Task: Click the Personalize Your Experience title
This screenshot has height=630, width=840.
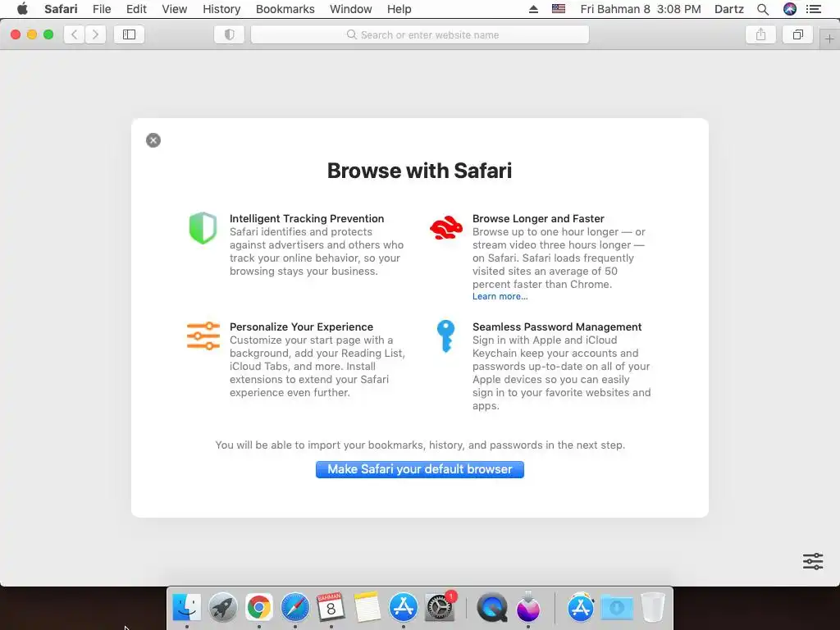Action: 302,326
